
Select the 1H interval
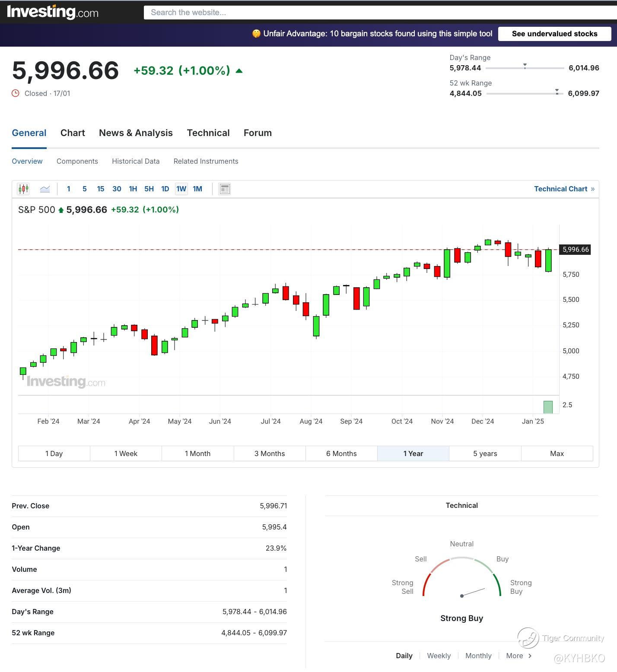click(x=133, y=189)
